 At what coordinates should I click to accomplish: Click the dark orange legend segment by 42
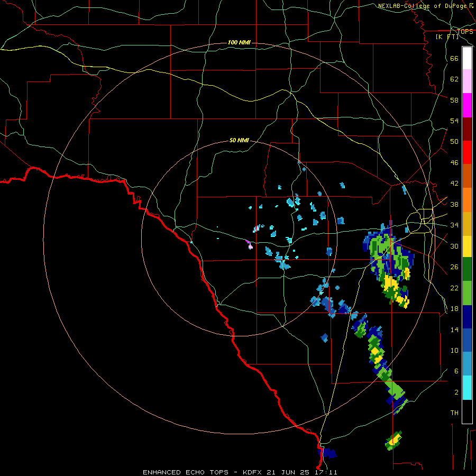467,176
